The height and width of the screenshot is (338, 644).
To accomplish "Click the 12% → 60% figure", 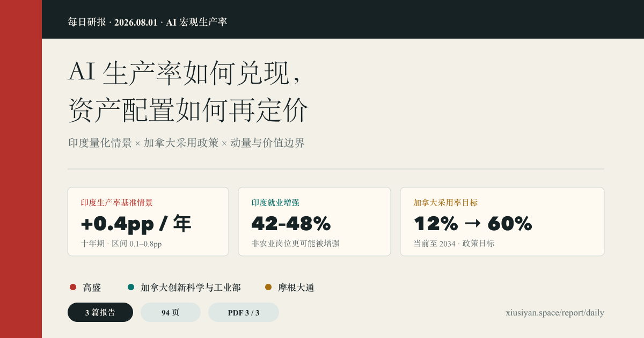I will (473, 224).
